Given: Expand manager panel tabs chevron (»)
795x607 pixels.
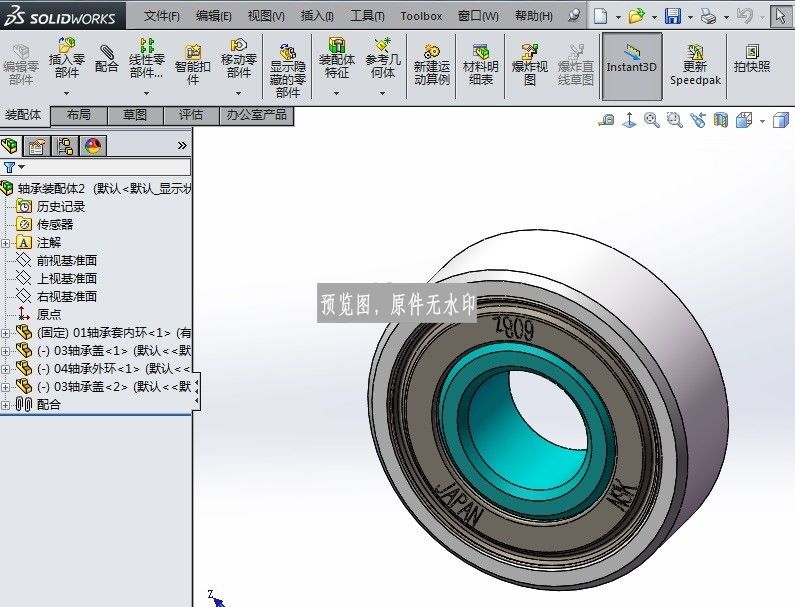Looking at the screenshot, I should pyautogui.click(x=182, y=146).
